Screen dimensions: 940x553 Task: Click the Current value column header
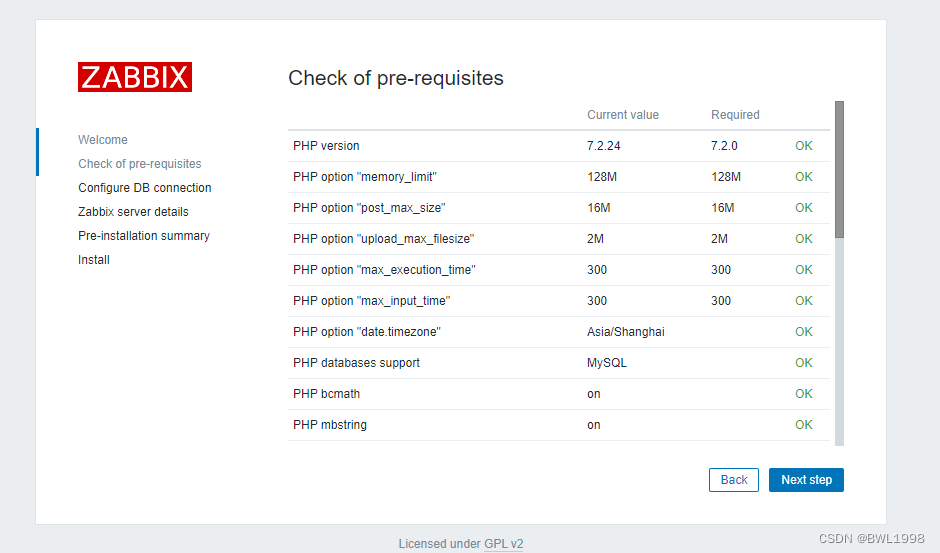point(623,115)
